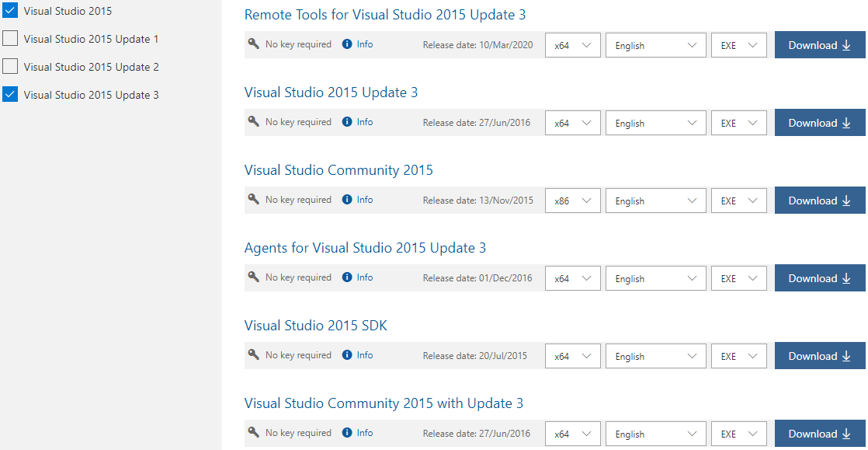The width and height of the screenshot is (868, 450).
Task: Click Info icon in Community 2015 with Update 3 row
Action: pos(347,432)
